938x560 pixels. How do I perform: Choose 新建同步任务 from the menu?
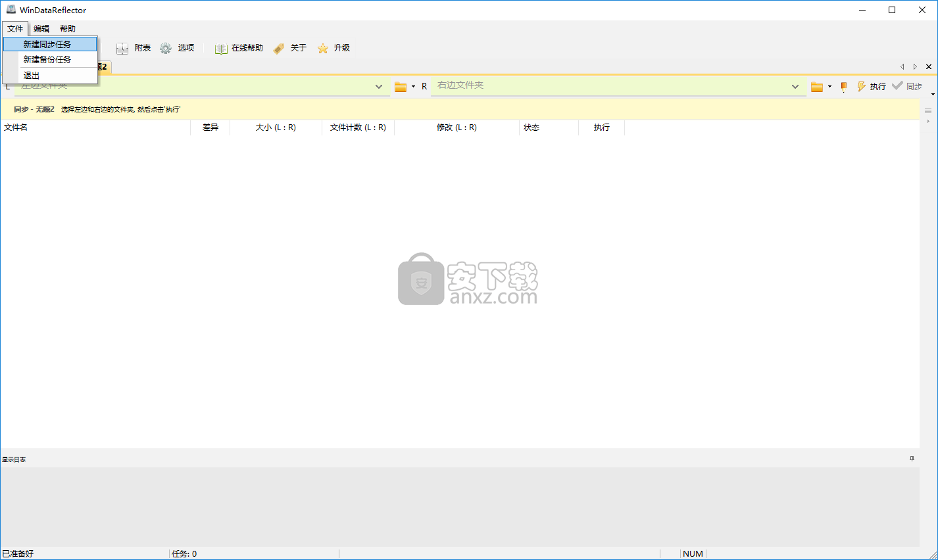click(50, 44)
